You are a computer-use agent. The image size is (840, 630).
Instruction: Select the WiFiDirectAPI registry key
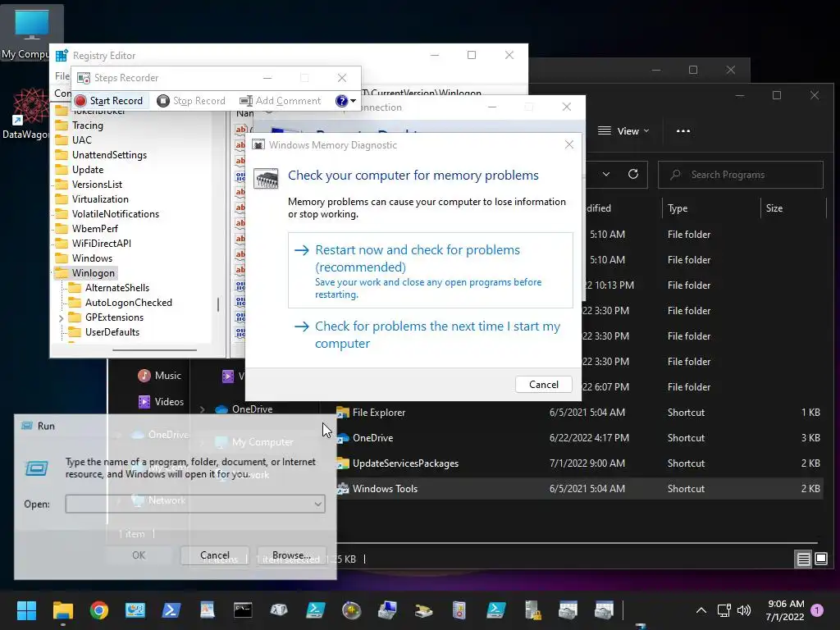pyautogui.click(x=101, y=243)
